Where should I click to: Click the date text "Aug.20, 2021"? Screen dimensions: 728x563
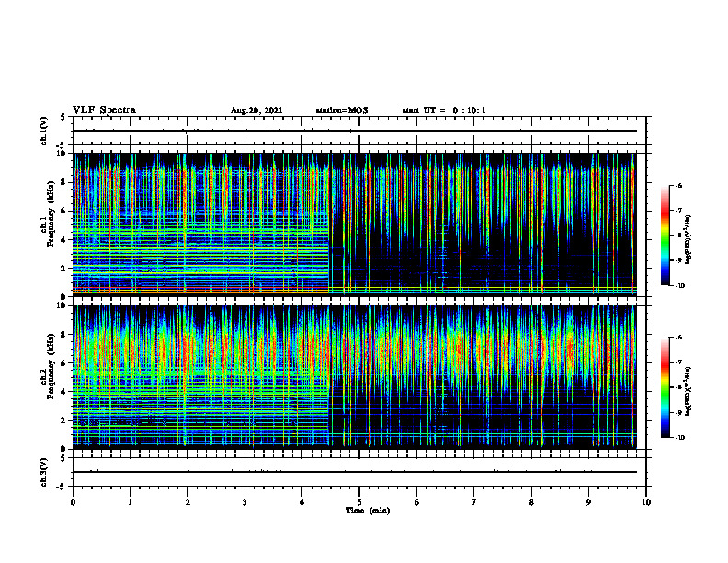tap(256, 110)
